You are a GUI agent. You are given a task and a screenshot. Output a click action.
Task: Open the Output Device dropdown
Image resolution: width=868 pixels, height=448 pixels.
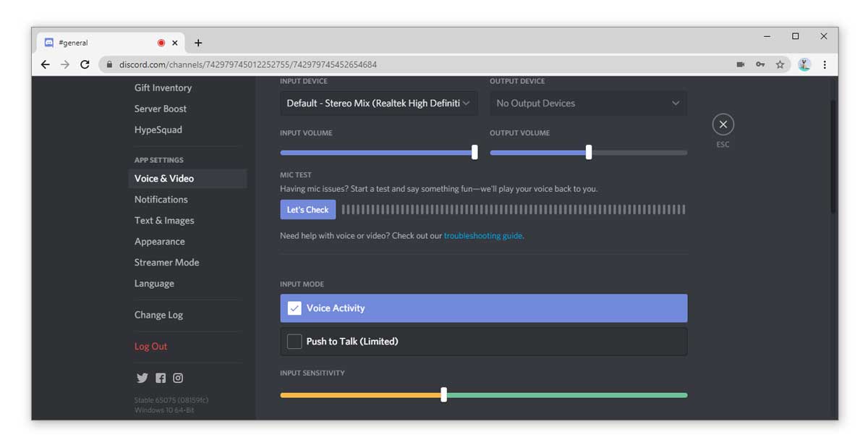[x=589, y=103]
